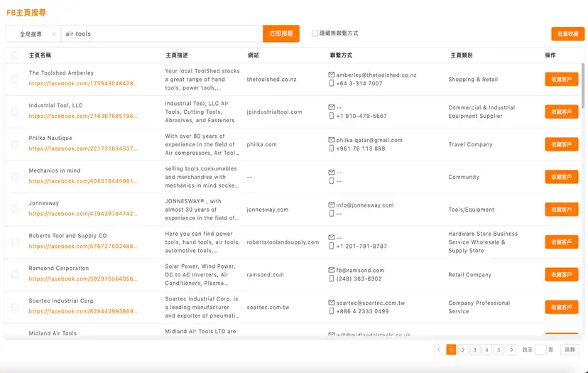This screenshot has width=588, height=373.
Task: Click category text 'Tools/Equipment'
Action: coord(472,210)
